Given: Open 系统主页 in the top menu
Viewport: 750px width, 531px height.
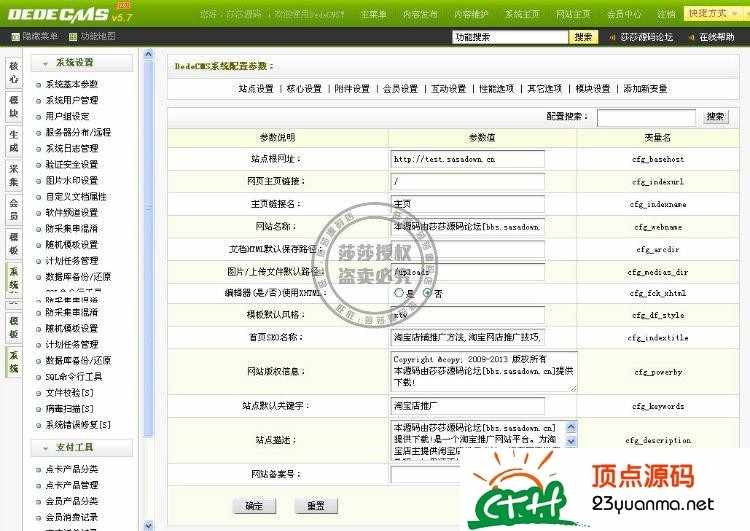Looking at the screenshot, I should click(522, 14).
